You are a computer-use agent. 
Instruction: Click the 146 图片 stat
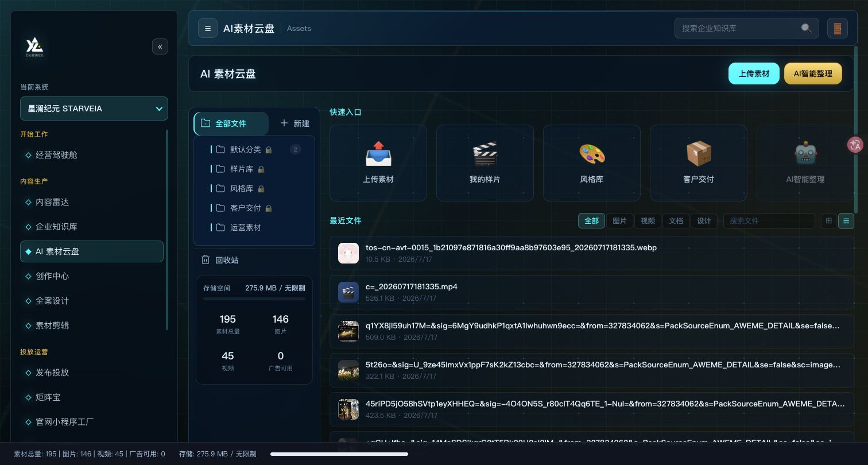point(281,324)
